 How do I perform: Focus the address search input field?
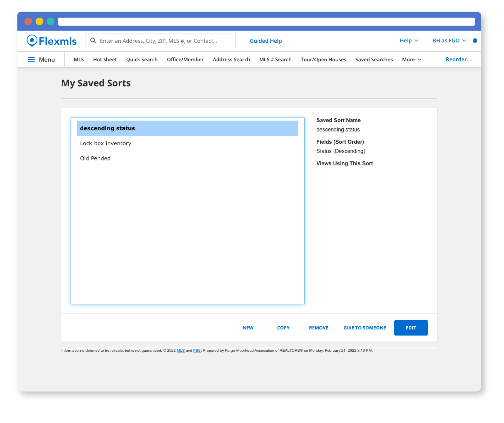164,41
